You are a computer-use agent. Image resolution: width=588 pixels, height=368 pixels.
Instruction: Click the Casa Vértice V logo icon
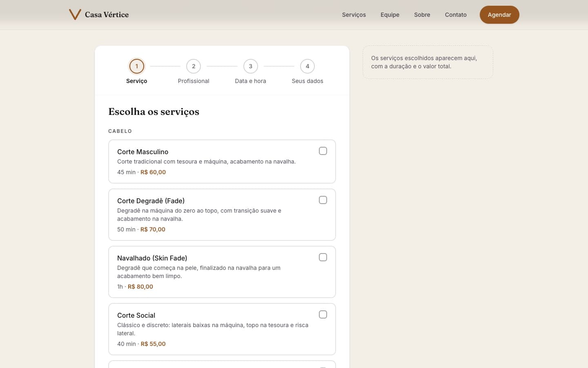click(x=75, y=15)
